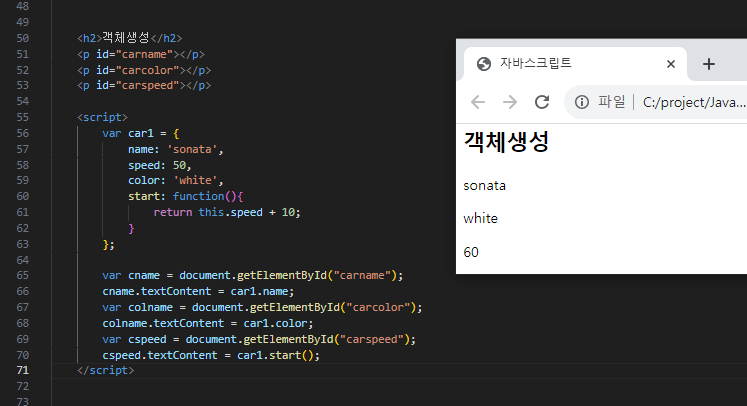Click the 객체생성 heading in browser page
This screenshot has width=747, height=406.
[x=506, y=142]
